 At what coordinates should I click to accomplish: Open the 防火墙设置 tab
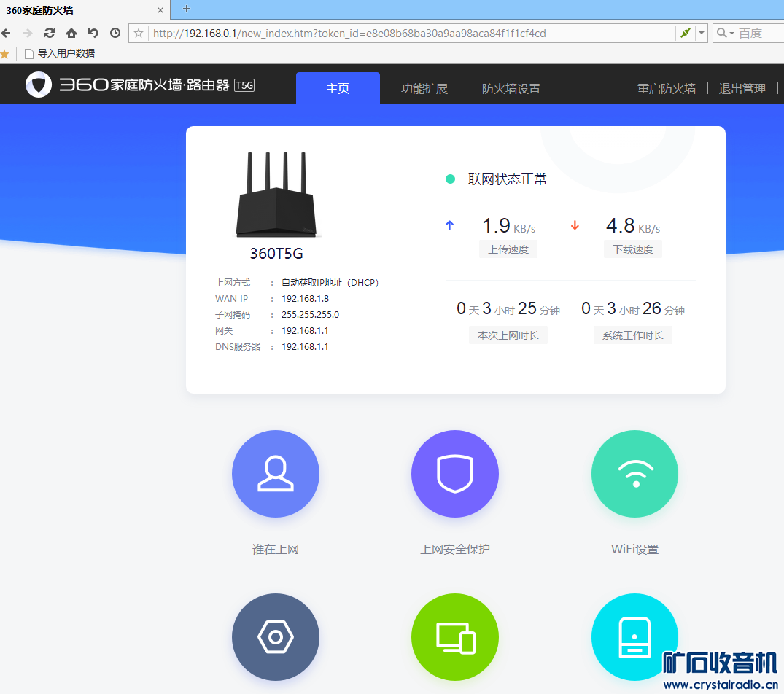(x=511, y=88)
